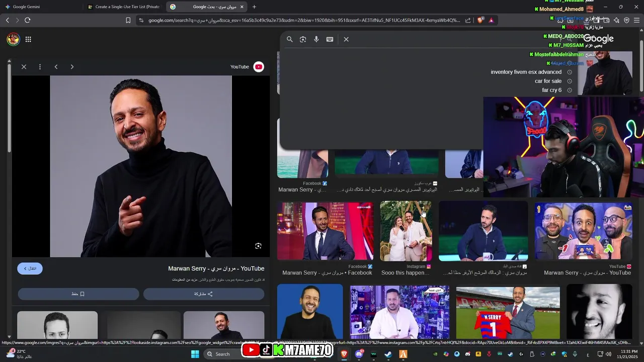Open the large preview image of Marwan Serry

(141, 166)
